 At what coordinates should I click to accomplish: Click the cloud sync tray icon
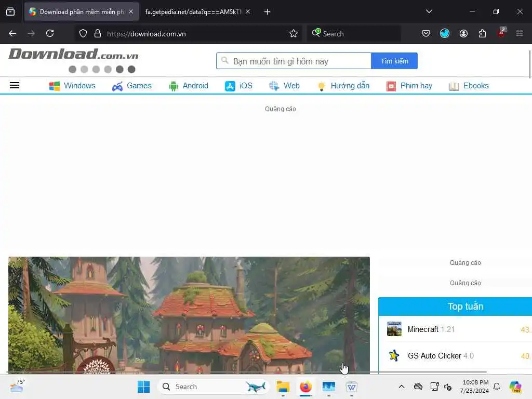[x=418, y=387]
